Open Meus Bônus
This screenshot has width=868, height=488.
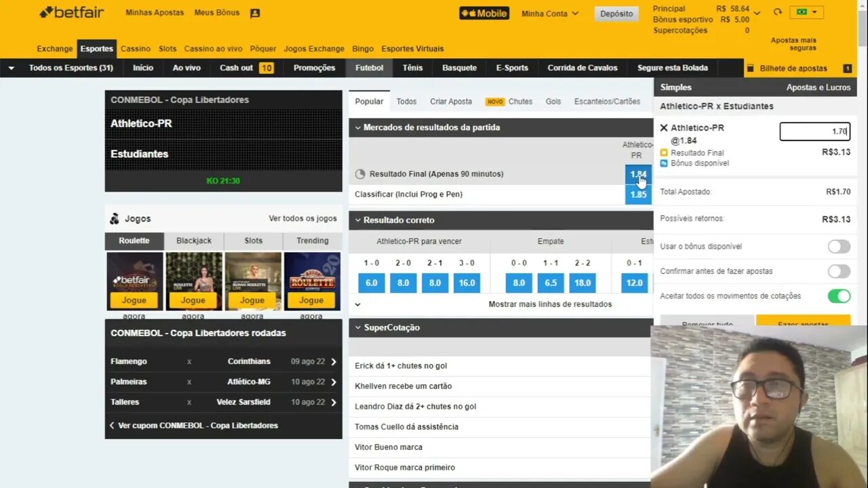pos(217,13)
